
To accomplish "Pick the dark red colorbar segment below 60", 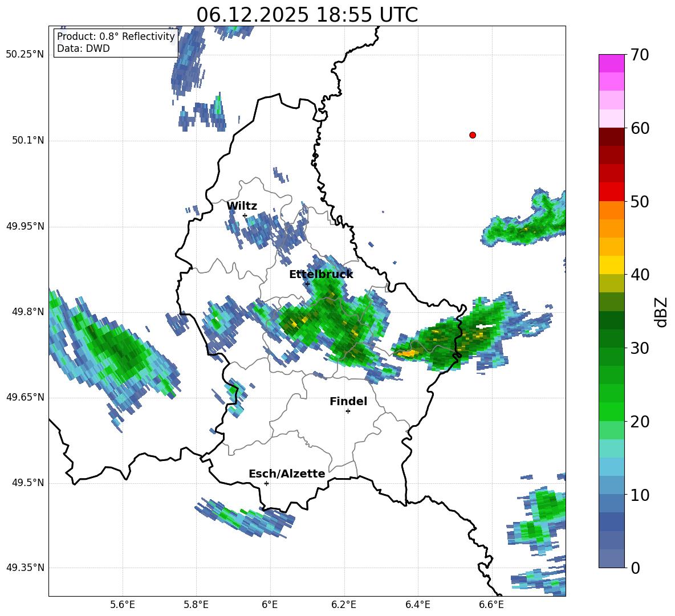I will click(611, 137).
